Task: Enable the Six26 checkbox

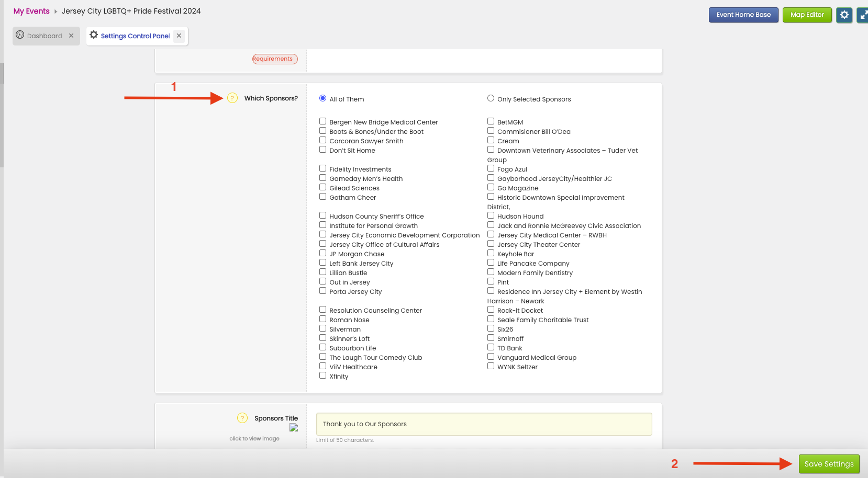Action: (x=491, y=328)
